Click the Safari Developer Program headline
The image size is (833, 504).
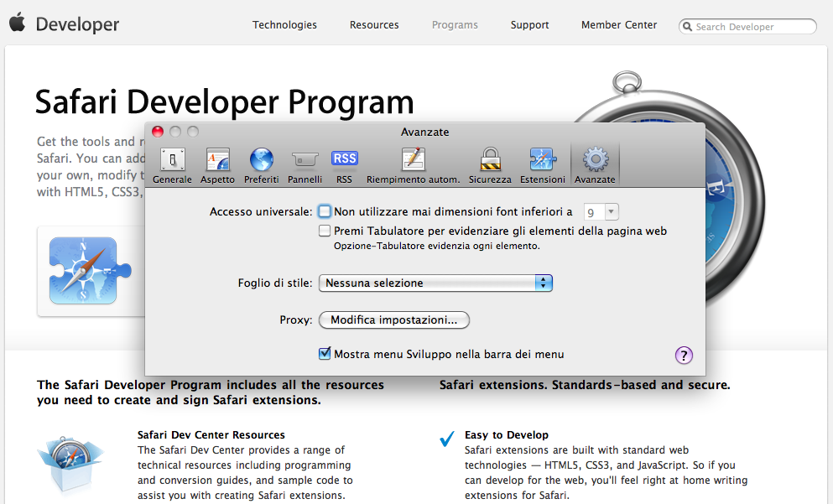224,101
